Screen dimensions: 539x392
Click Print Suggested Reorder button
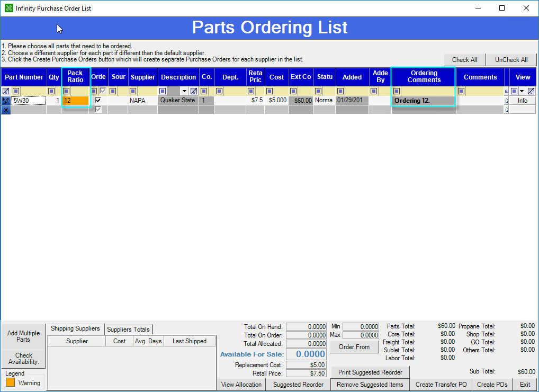click(370, 372)
